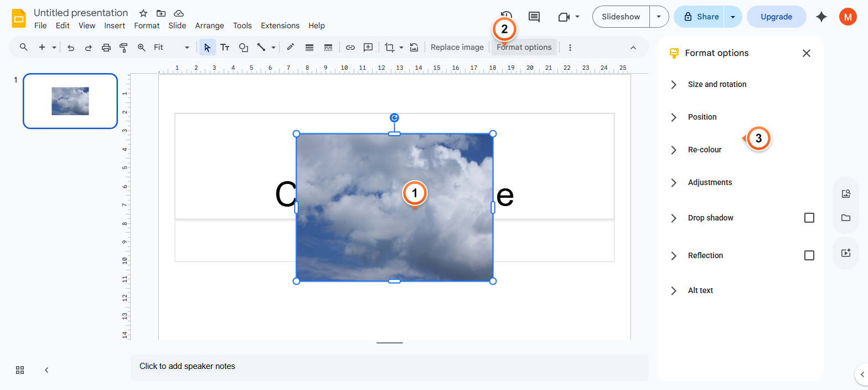Open the Google account avatar M
This screenshot has width=868, height=390.
click(848, 17)
